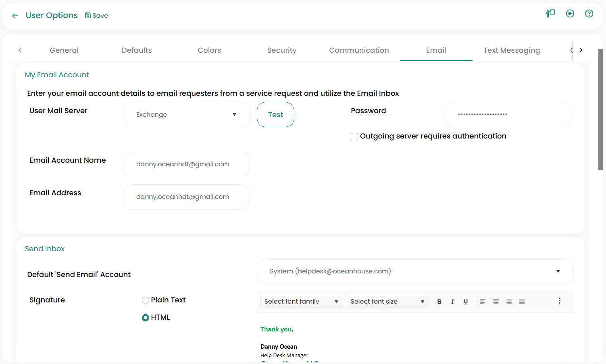Enable outgoing server requires authentication
Image resolution: width=606 pixels, height=364 pixels.
pos(354,136)
